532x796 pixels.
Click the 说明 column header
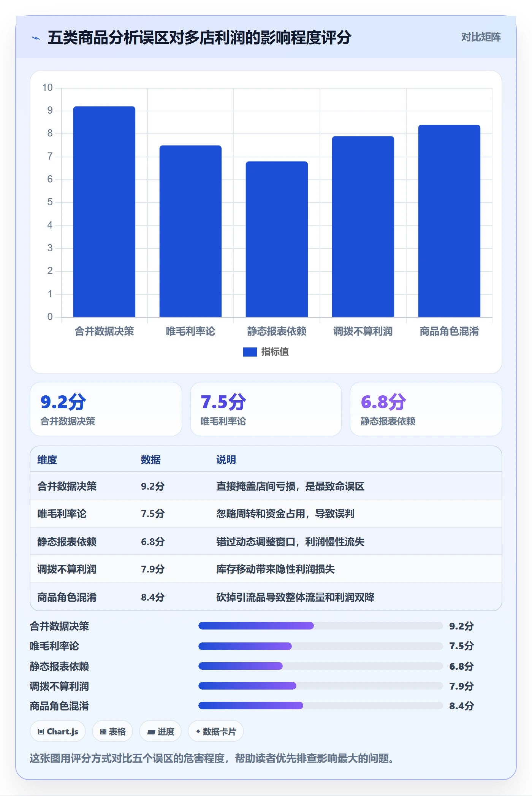[x=226, y=460]
